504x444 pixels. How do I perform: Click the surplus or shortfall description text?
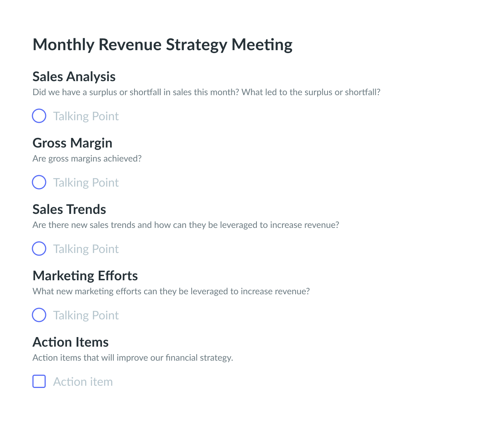(206, 92)
